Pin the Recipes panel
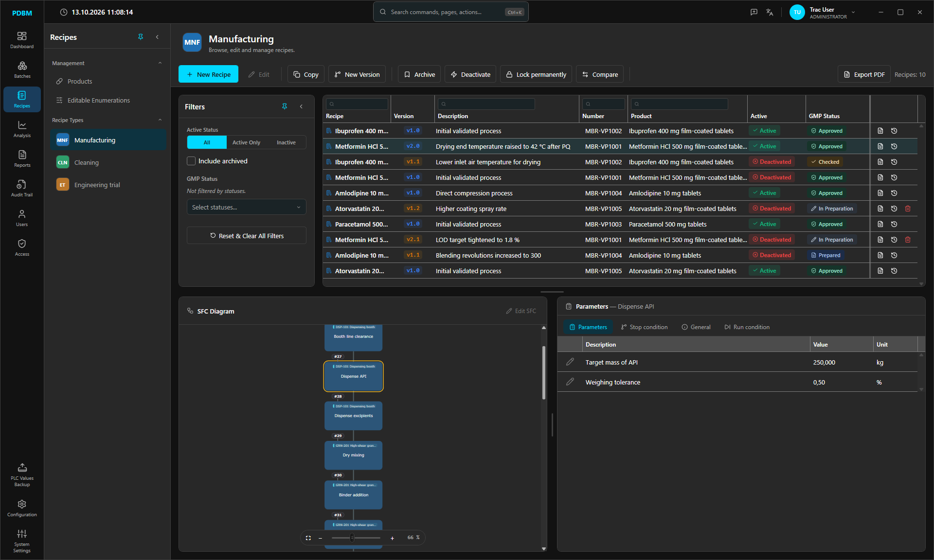Image resolution: width=934 pixels, height=560 pixels. tap(141, 37)
